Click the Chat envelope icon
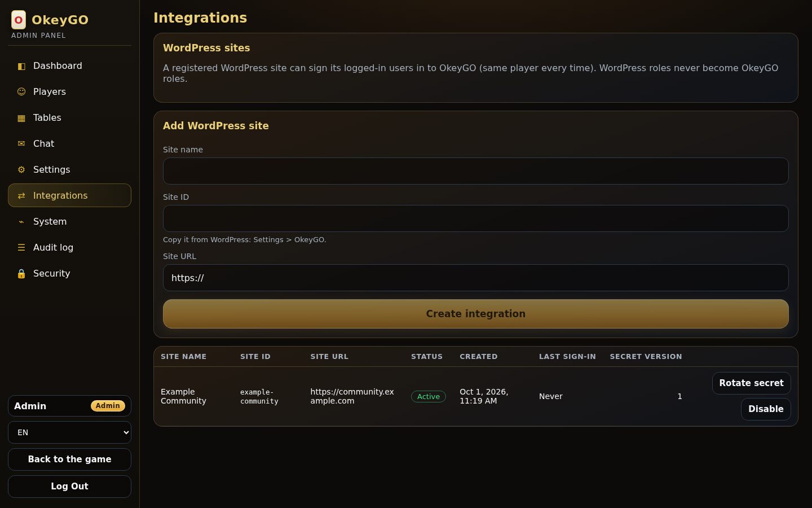This screenshot has width=812, height=508. 21,144
